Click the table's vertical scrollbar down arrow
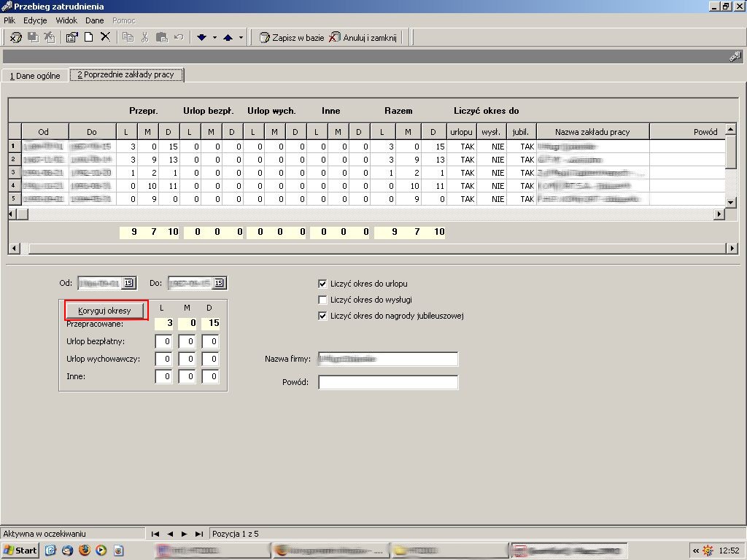The height and width of the screenshot is (560, 747). pyautogui.click(x=730, y=203)
